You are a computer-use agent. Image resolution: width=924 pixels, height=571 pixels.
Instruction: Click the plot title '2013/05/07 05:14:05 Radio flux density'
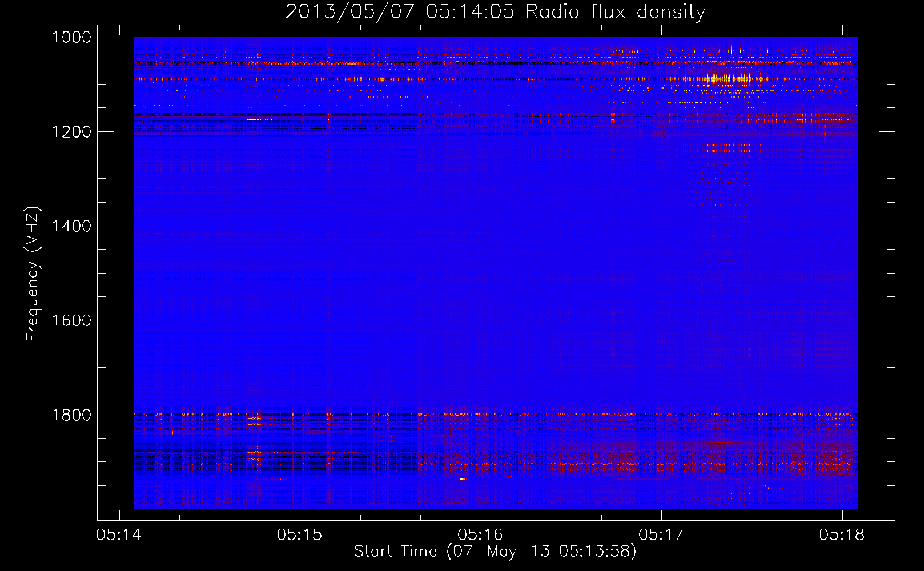pyautogui.click(x=495, y=11)
